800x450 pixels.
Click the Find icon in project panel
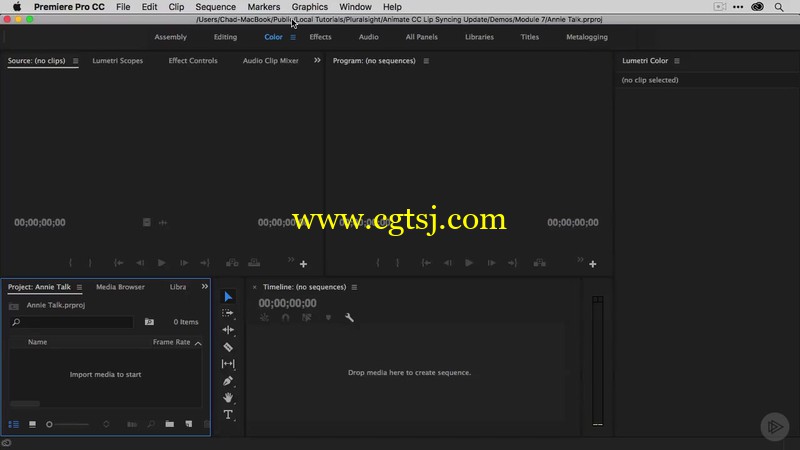[151, 424]
